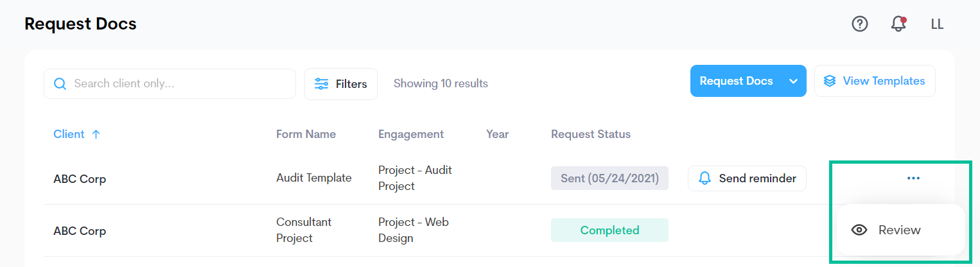The width and height of the screenshot is (980, 267).
Task: Open notifications bell icon
Action: 898,24
